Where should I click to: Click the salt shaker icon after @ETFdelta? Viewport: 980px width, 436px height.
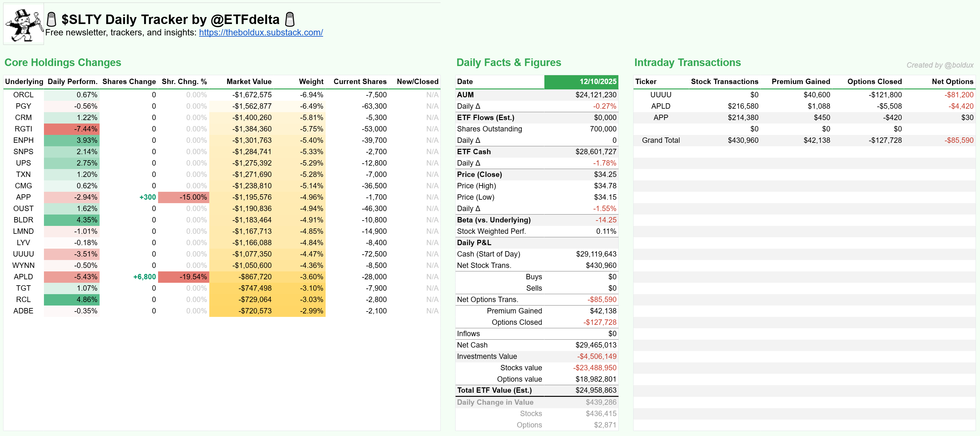(290, 19)
